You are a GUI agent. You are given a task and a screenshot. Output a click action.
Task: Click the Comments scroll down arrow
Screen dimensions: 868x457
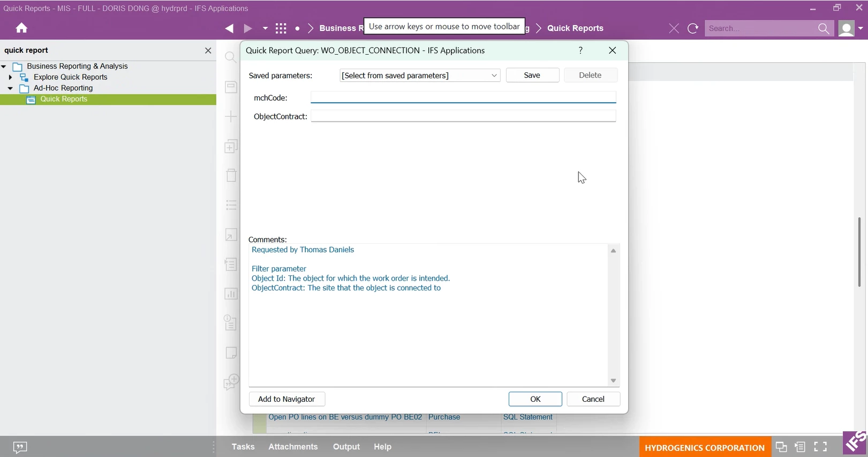[614, 381]
